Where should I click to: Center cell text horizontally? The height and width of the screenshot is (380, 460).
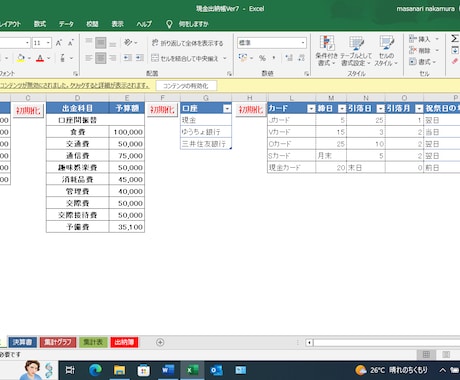[x=101, y=58]
